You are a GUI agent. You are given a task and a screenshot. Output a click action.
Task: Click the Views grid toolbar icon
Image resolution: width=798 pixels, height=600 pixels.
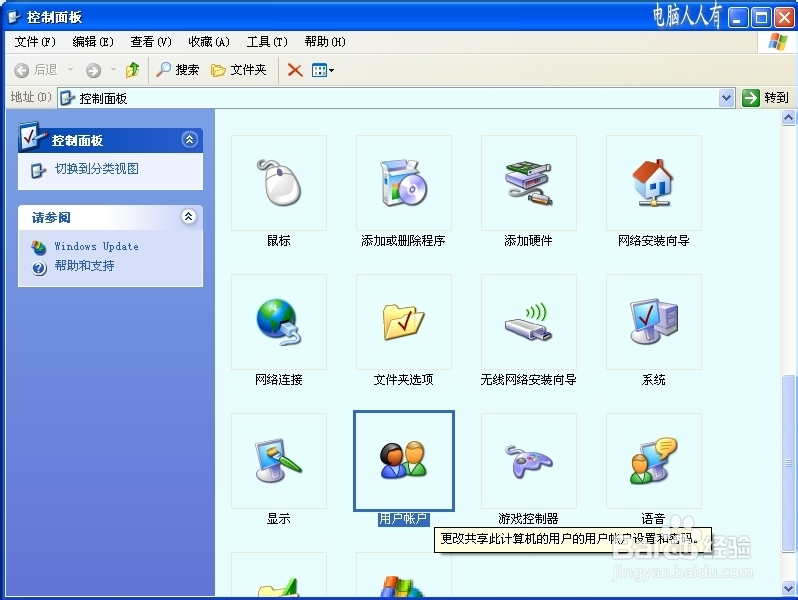click(x=319, y=70)
